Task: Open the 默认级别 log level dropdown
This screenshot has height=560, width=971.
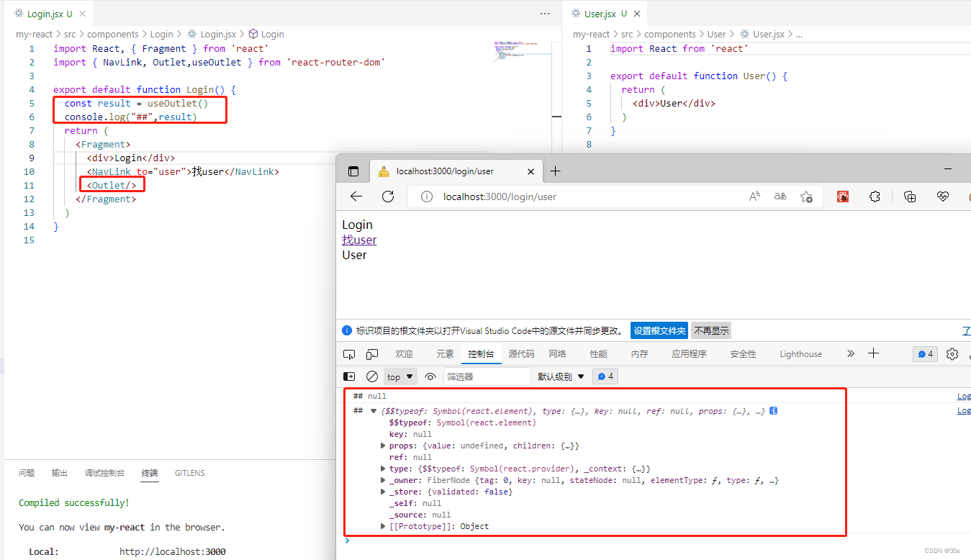Action: 561,376
